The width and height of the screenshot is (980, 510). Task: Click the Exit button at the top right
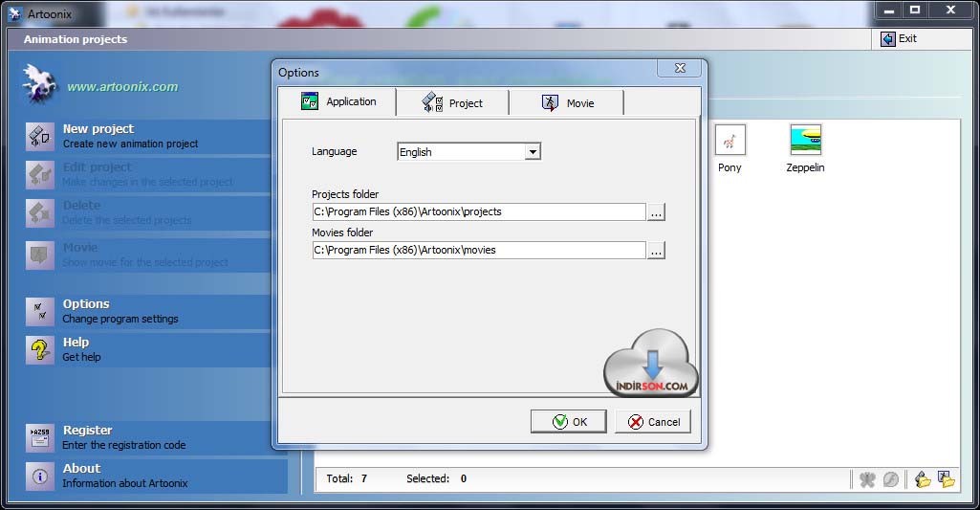899,39
